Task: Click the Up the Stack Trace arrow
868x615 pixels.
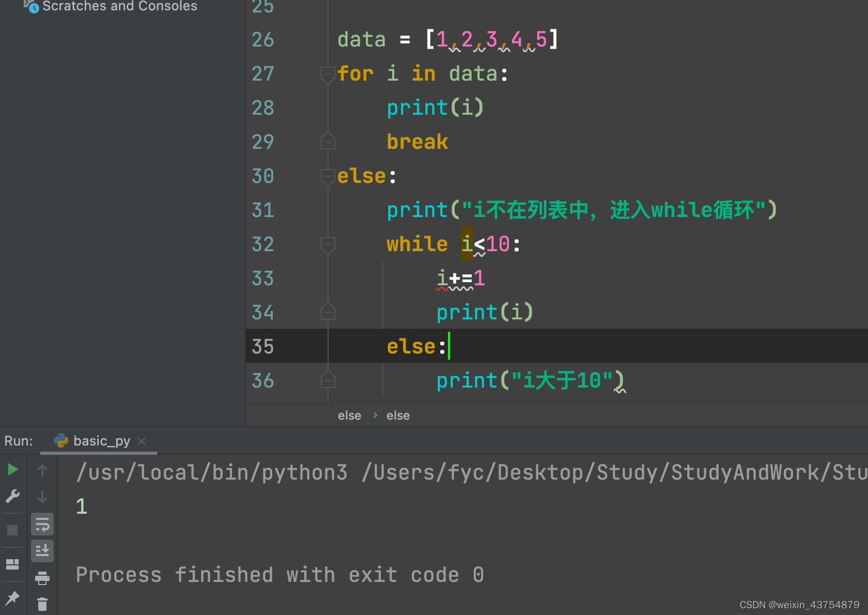Action: [42, 470]
